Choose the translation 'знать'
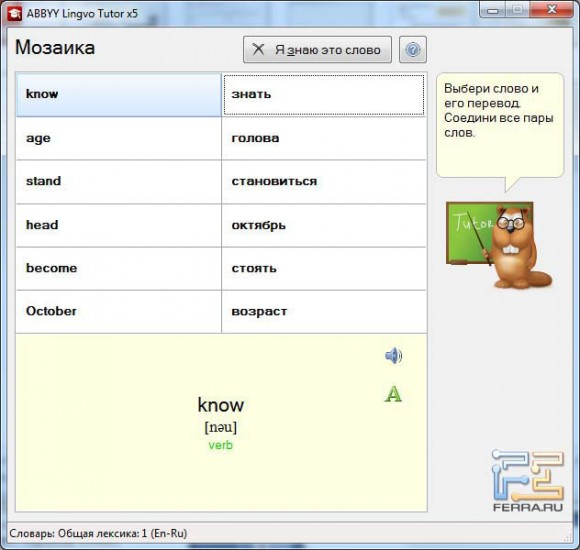Image resolution: width=580 pixels, height=550 pixels. point(324,95)
